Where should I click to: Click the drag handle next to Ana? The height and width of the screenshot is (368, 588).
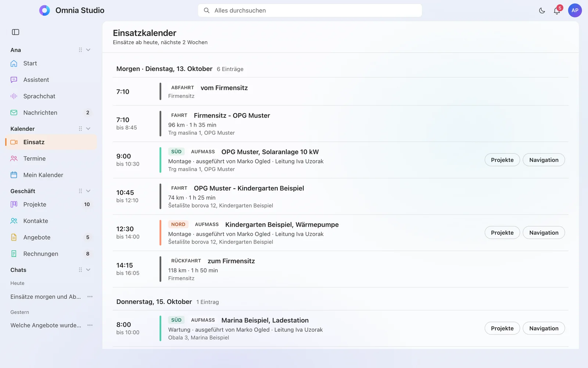80,50
